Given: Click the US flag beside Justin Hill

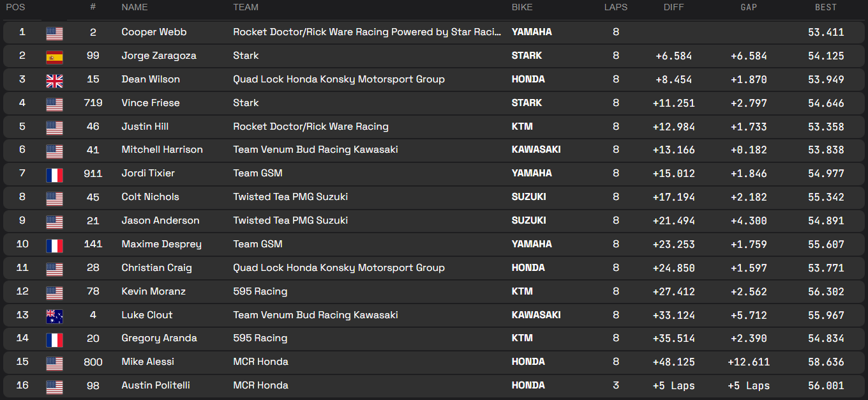Looking at the screenshot, I should pyautogui.click(x=54, y=128).
